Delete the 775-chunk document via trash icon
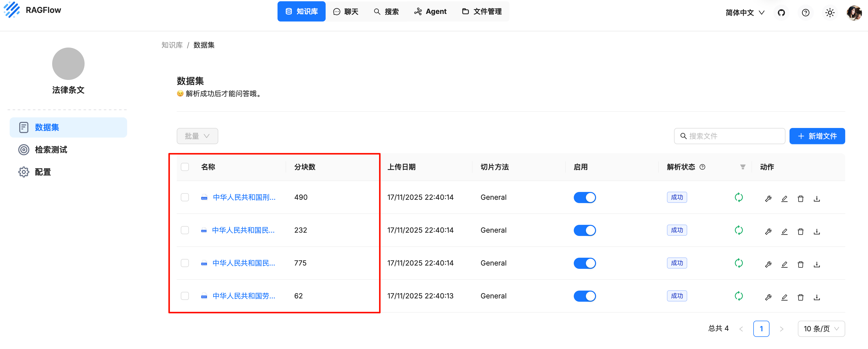The width and height of the screenshot is (868, 349). click(x=800, y=264)
